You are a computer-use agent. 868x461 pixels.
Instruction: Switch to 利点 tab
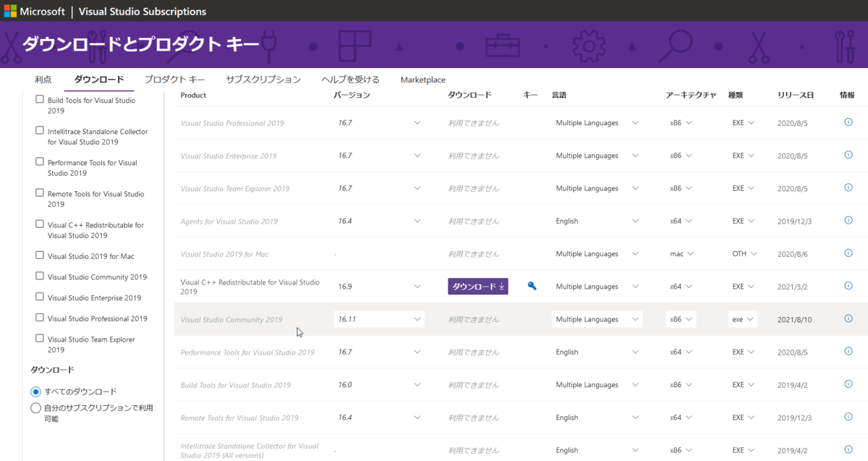[x=43, y=80]
